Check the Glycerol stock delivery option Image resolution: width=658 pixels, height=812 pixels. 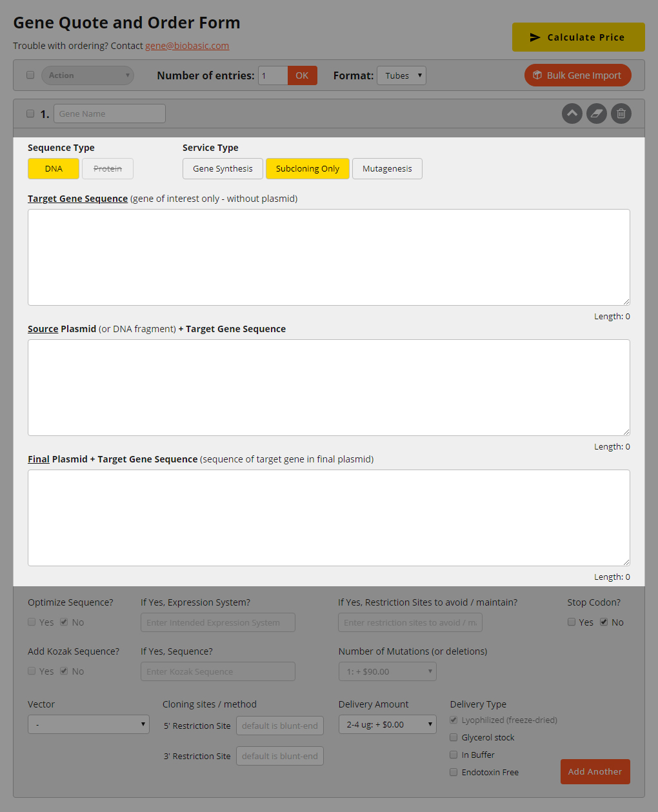pyautogui.click(x=454, y=737)
